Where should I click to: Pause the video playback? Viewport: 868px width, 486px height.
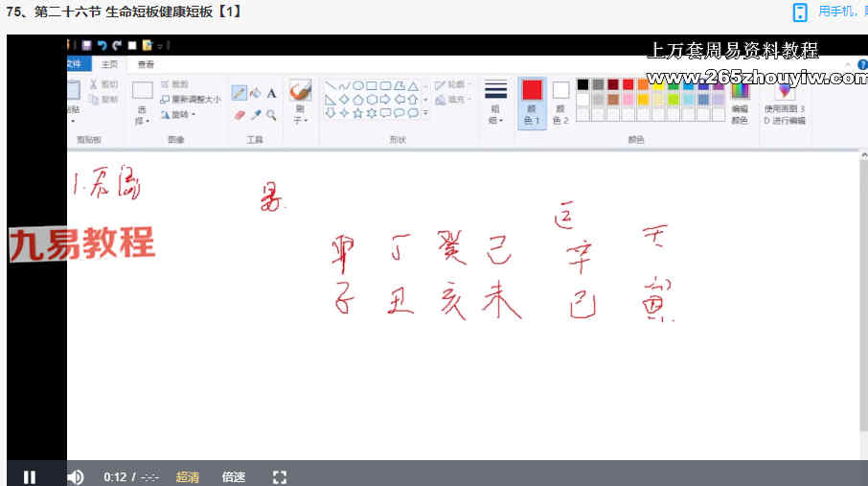30,476
